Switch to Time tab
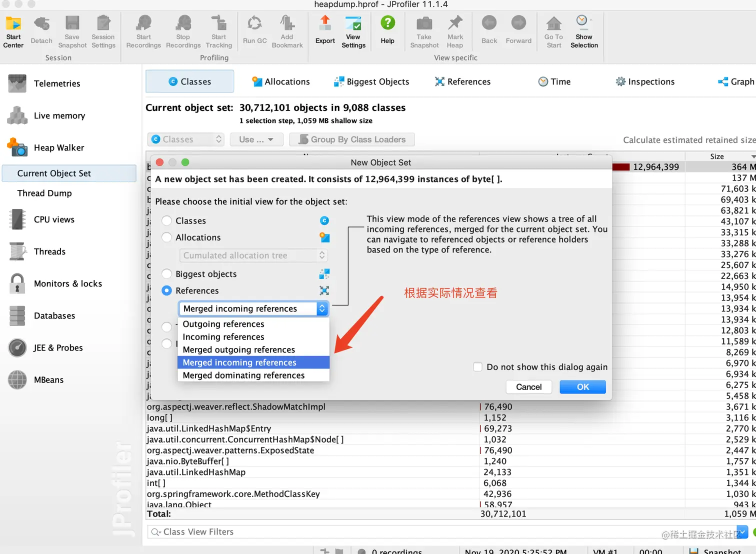 (x=554, y=81)
